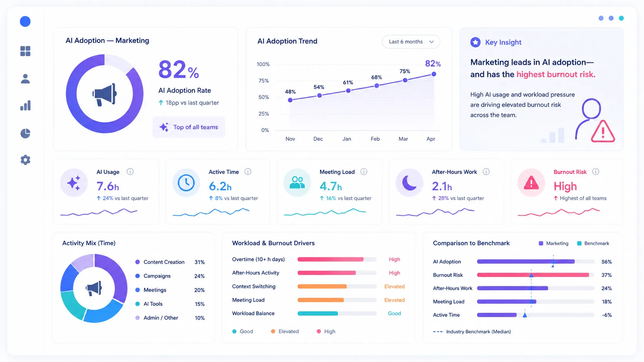Click the Key Insight star badge icon
This screenshot has width=644, height=362.
pyautogui.click(x=475, y=42)
